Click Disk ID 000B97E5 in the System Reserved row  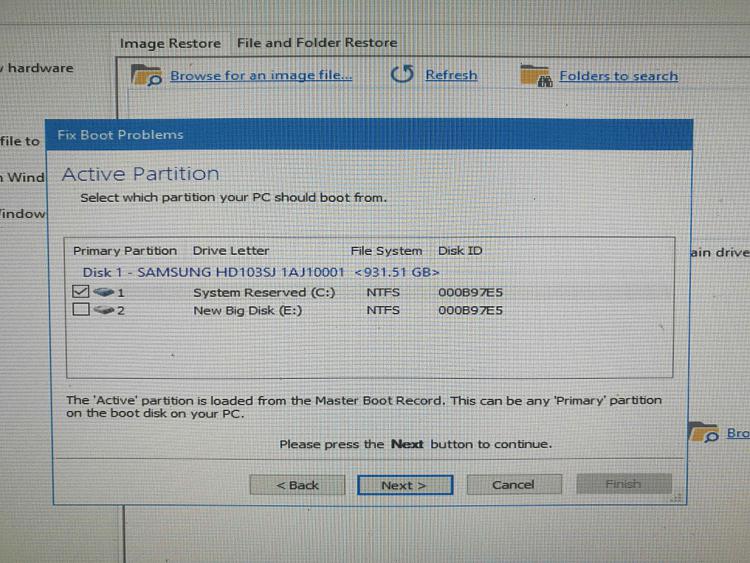click(x=470, y=292)
